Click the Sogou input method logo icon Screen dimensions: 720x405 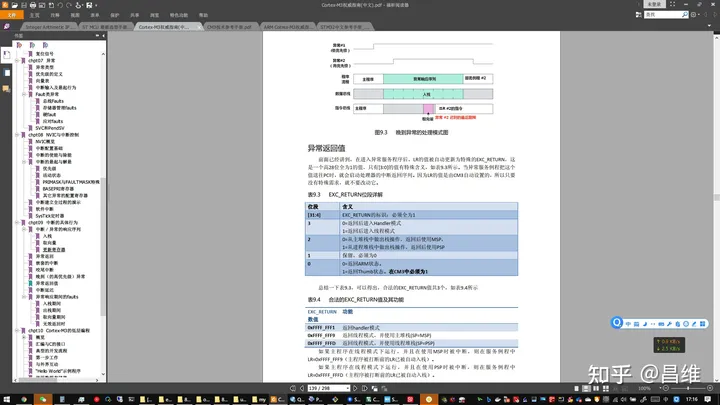617,322
